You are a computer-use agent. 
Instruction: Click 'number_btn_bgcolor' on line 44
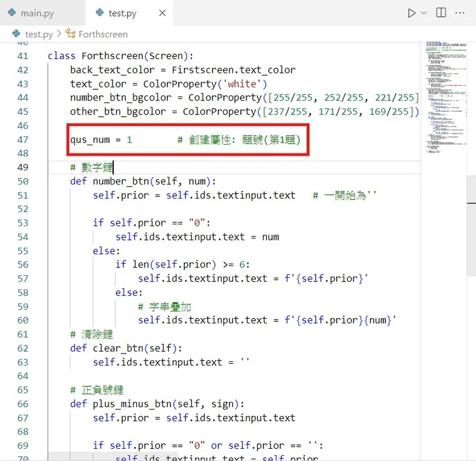coord(121,98)
